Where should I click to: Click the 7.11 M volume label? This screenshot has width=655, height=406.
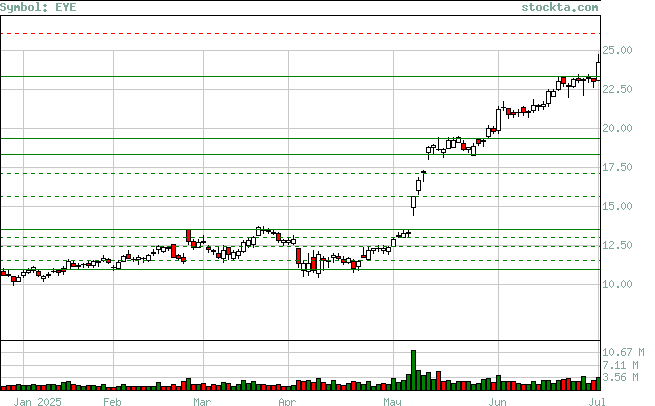(x=620, y=365)
